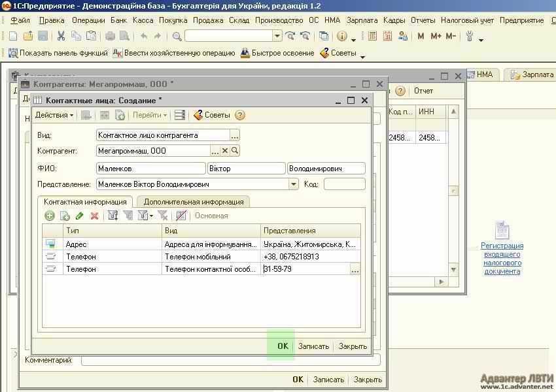Click the red delete row icon
Screen dimensions: 556x392
point(94,216)
